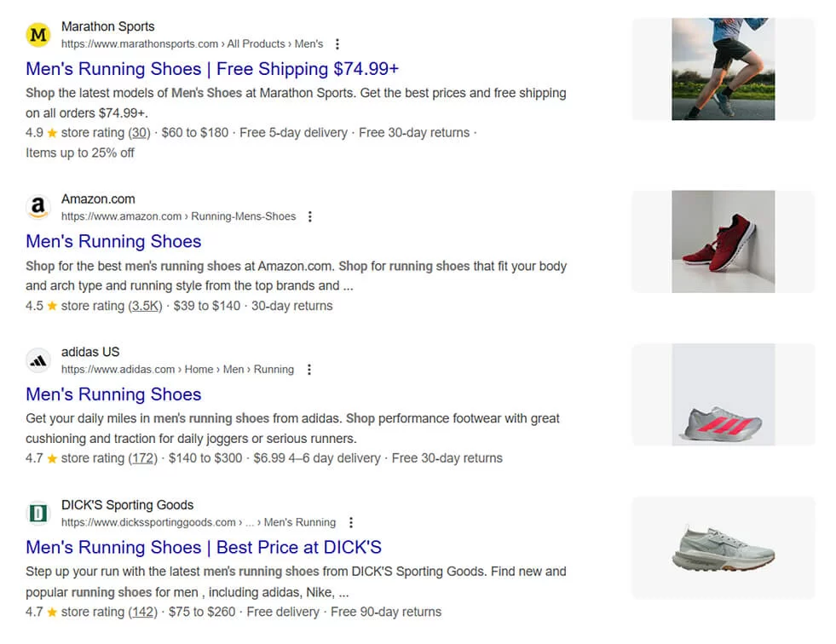Click Amazon review count (3.5K)
The height and width of the screenshot is (644, 836).
(145, 306)
